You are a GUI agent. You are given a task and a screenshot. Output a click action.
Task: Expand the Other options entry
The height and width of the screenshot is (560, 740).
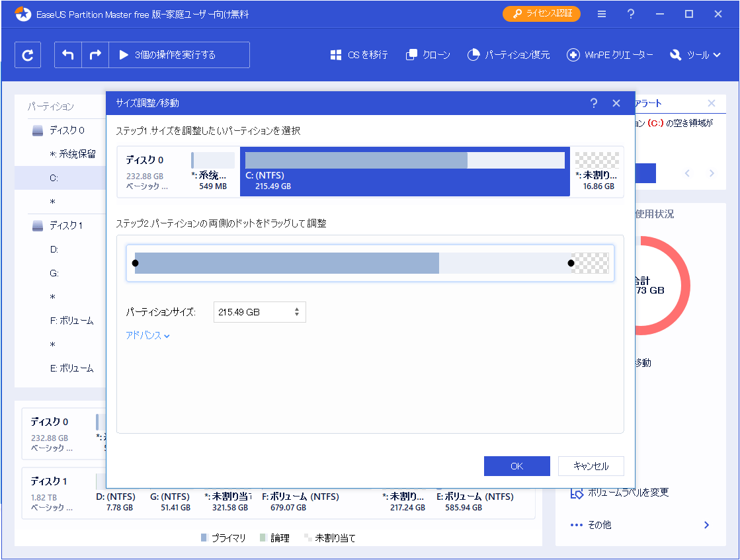click(x=640, y=525)
